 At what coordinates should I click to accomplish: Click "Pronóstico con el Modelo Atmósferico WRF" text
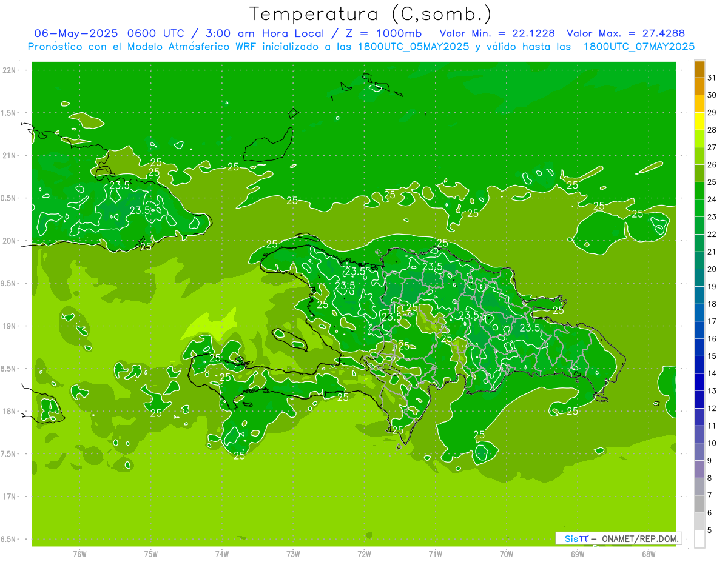(x=143, y=47)
